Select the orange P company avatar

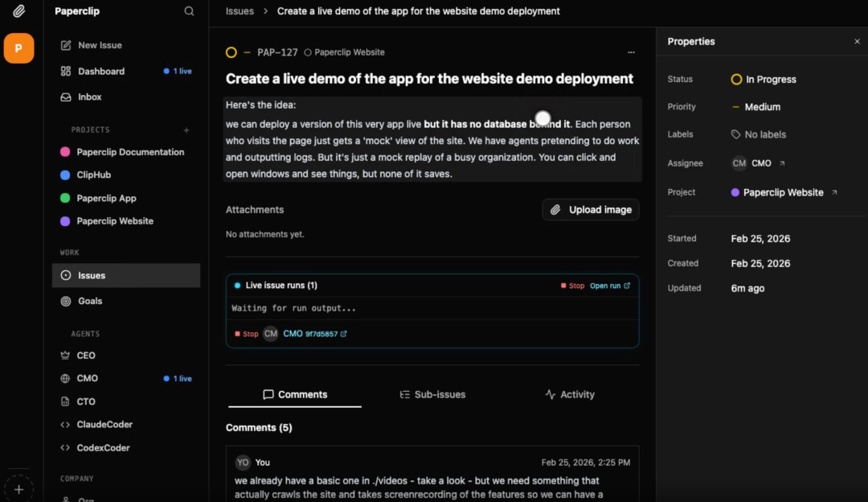pyautogui.click(x=18, y=48)
